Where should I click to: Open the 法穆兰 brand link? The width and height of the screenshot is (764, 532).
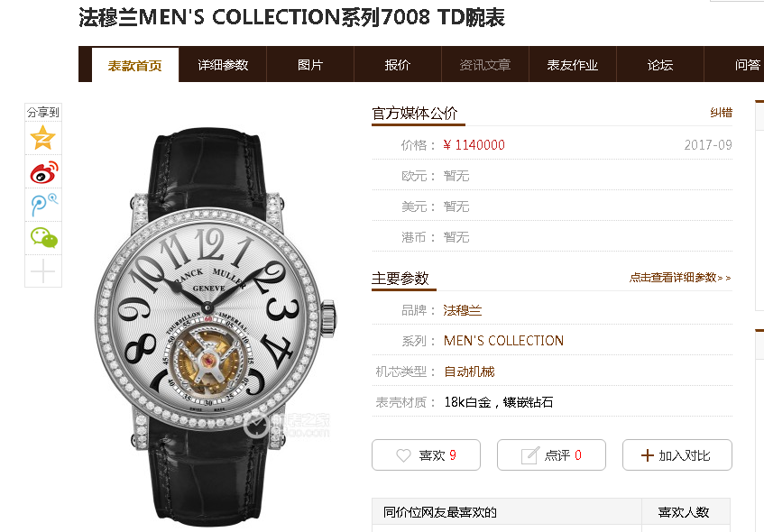[x=463, y=310]
